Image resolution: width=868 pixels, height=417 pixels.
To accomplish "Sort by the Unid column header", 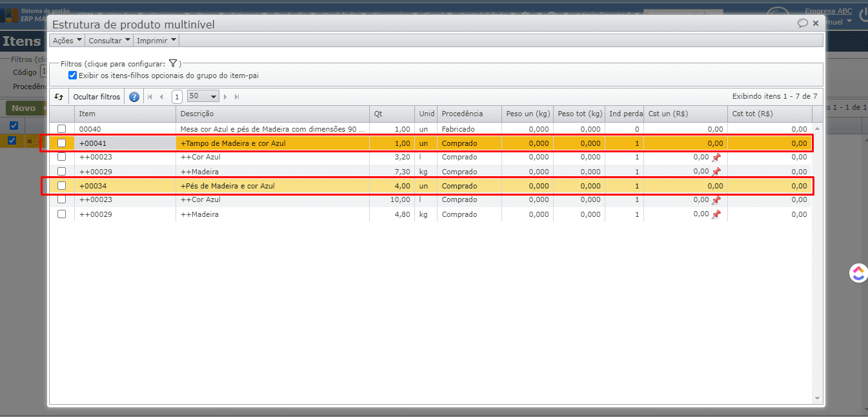I will point(425,114).
